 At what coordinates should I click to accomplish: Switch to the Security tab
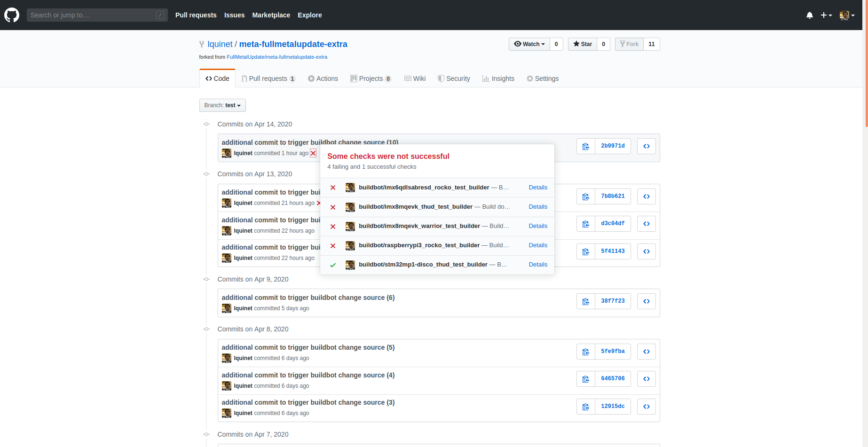454,78
